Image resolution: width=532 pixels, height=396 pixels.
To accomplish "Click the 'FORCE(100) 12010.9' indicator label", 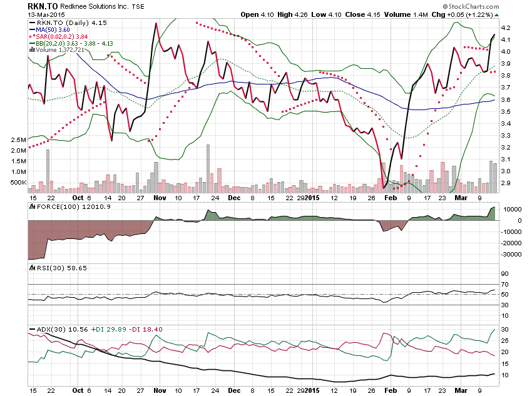I will point(74,207).
